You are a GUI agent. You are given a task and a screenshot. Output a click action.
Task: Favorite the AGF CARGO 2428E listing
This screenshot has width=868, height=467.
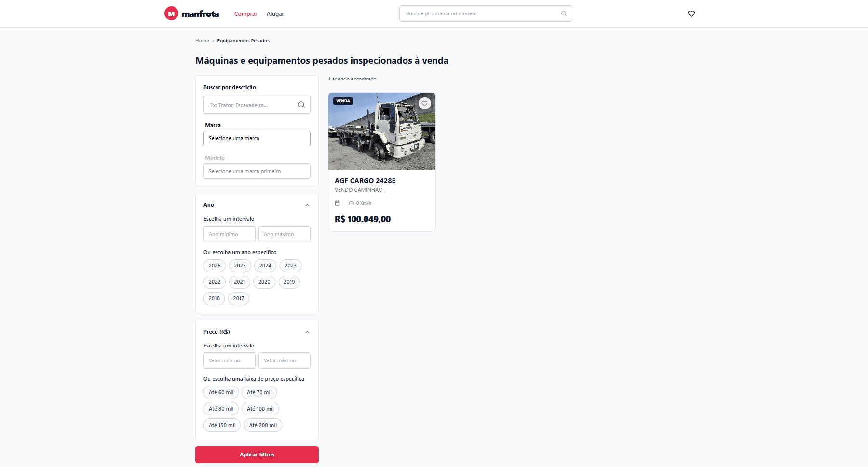[x=424, y=103]
